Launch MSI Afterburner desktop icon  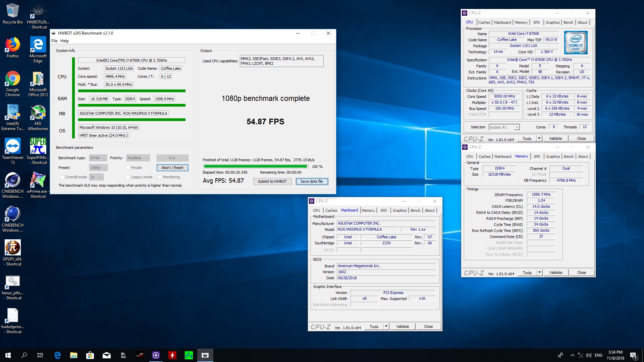click(x=38, y=117)
